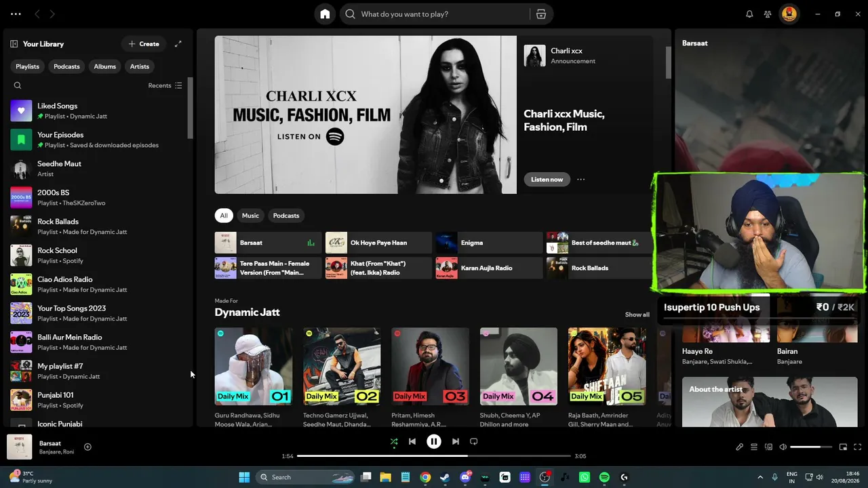Screen dimensions: 868x488
Task: Pause the current song
Action: [434, 441]
